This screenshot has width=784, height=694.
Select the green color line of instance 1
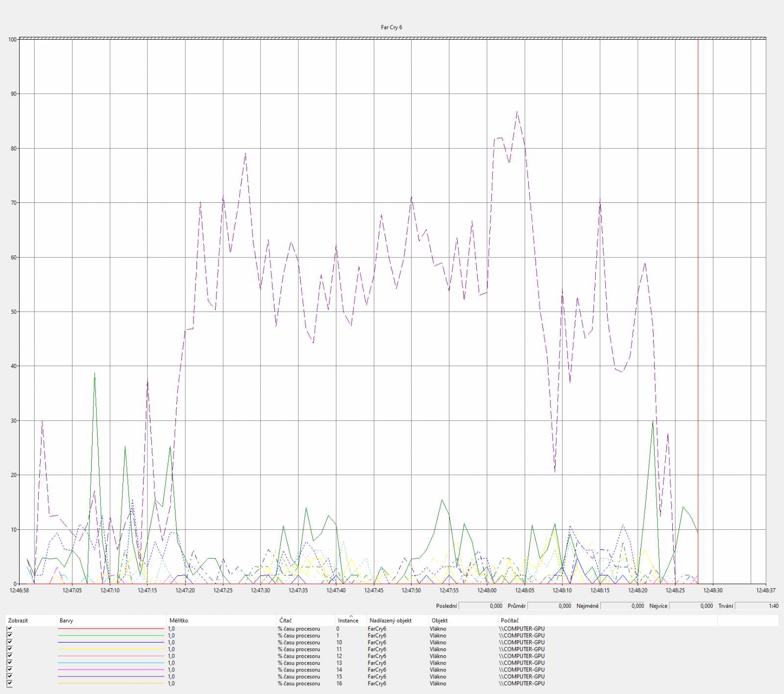pyautogui.click(x=111, y=635)
